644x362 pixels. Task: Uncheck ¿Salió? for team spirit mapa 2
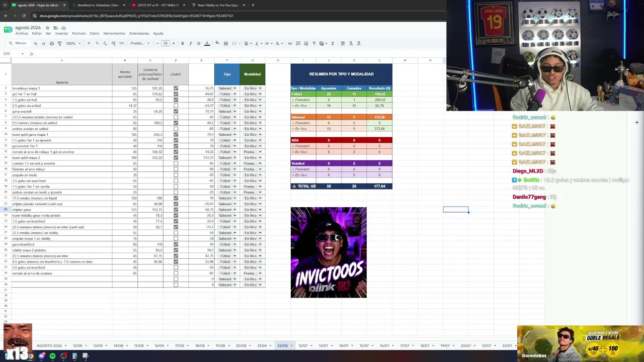176,158
